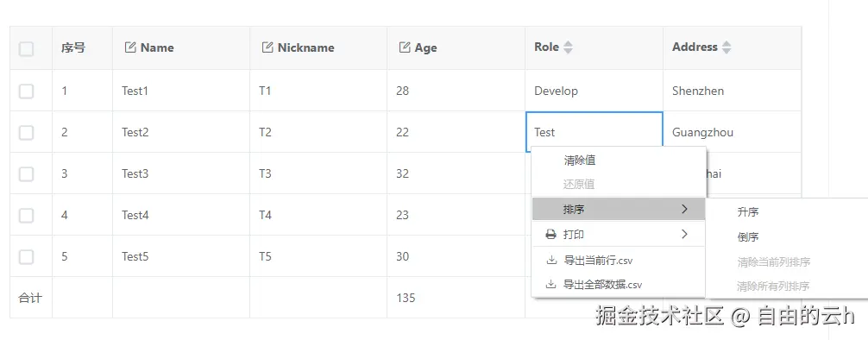Click the age cell showing 22
The image size is (868, 340).
coord(456,132)
